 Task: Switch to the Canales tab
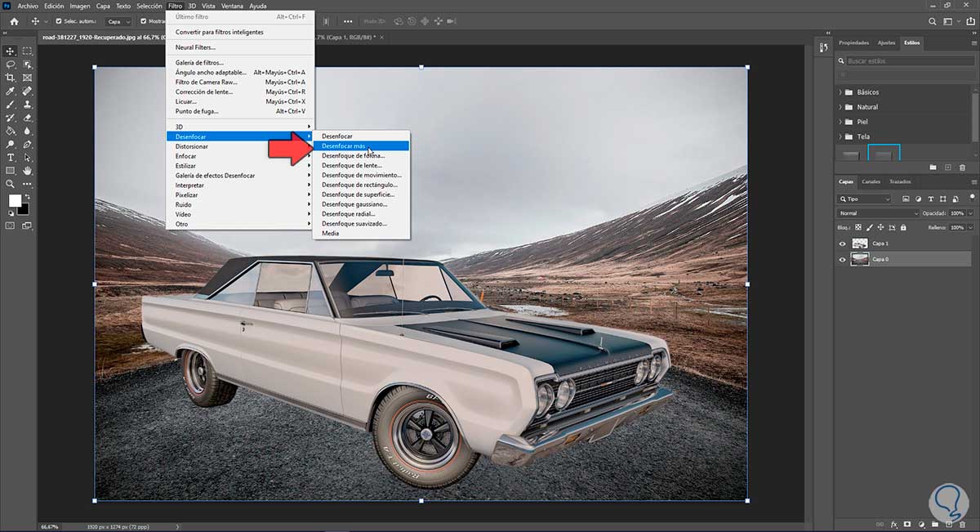[x=871, y=181]
